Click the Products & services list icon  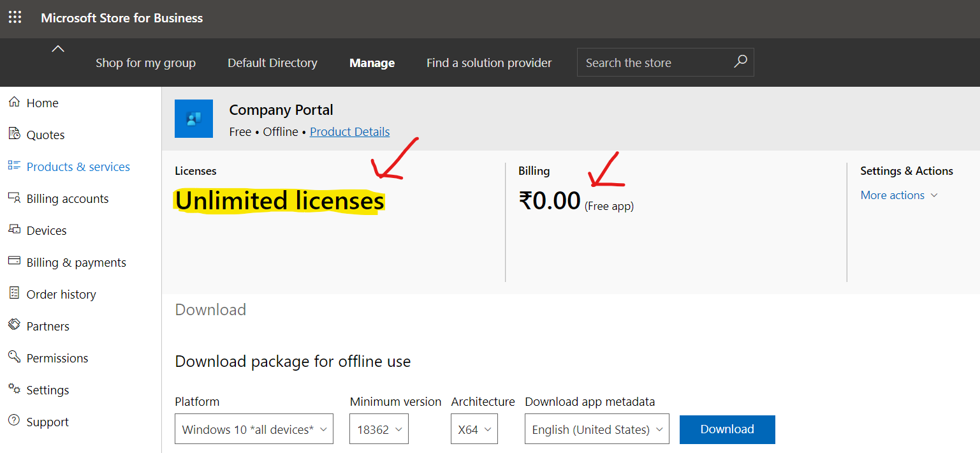(14, 166)
